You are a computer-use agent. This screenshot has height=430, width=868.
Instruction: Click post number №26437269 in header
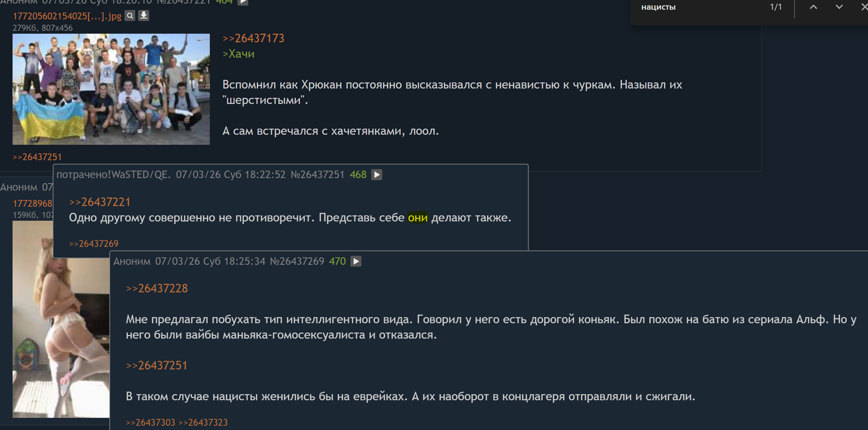tap(297, 261)
